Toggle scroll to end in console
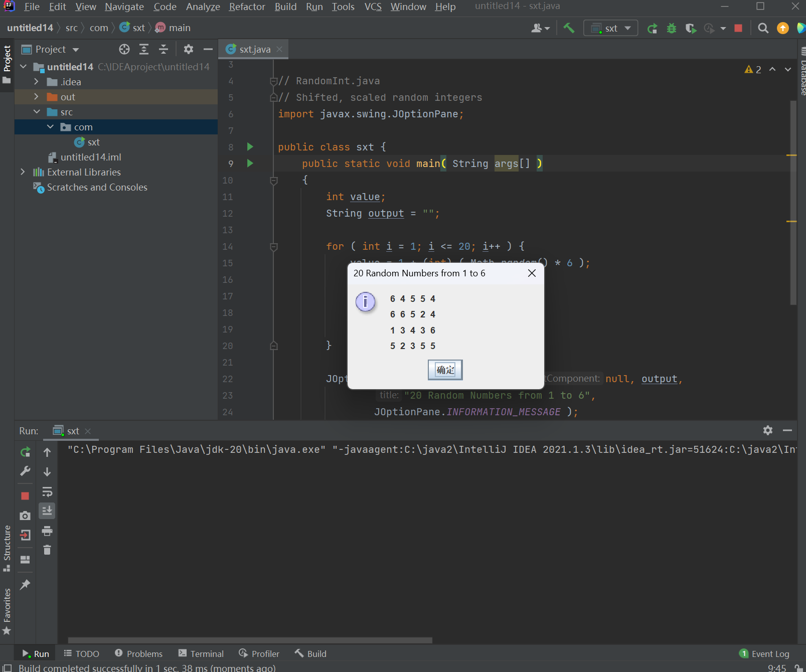Screen dimensions: 806x672 click(47, 511)
